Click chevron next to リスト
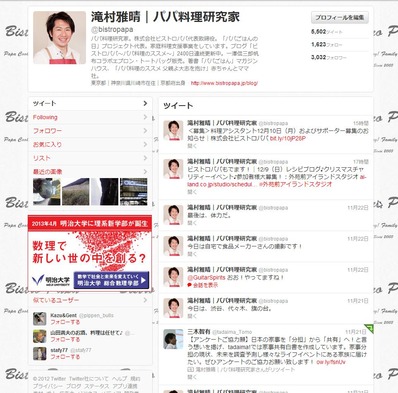Screen dimensions: 398x393 pyautogui.click(x=145, y=158)
